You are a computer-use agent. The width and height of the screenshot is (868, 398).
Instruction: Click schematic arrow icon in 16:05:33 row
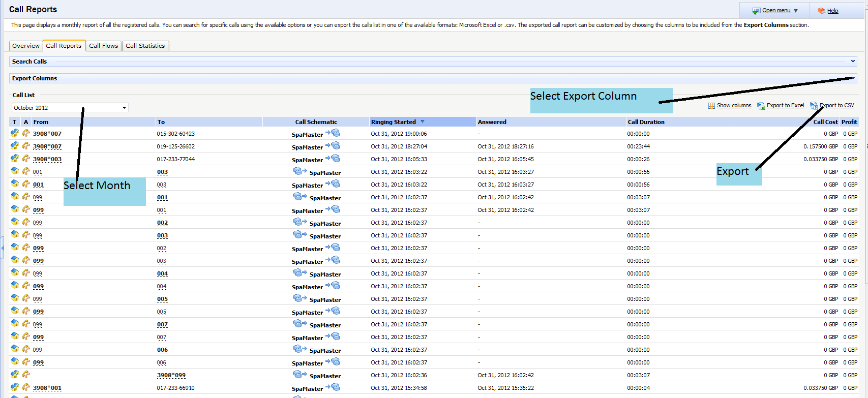coord(333,159)
